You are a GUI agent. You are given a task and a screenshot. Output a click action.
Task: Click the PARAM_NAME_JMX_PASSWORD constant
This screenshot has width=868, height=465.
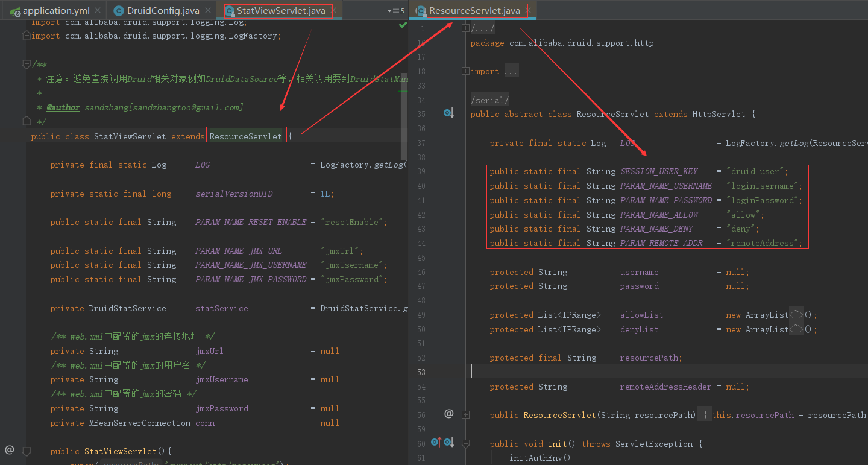tap(251, 279)
